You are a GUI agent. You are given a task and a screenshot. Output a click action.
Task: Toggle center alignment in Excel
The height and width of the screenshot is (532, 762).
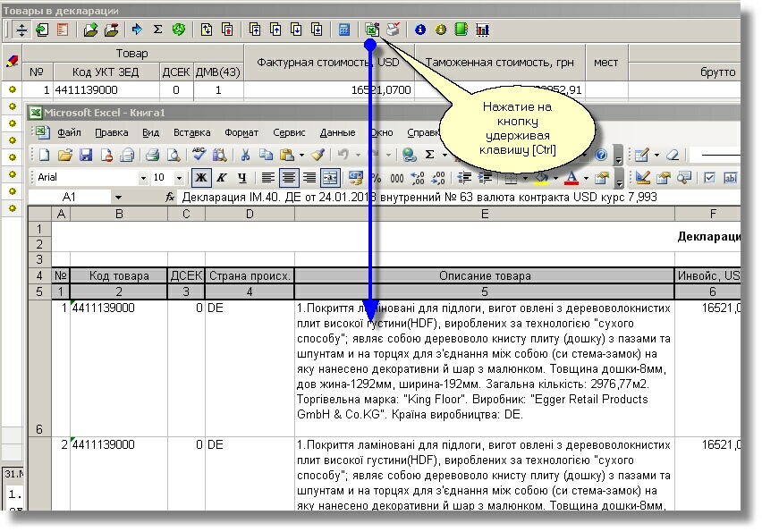(x=289, y=178)
